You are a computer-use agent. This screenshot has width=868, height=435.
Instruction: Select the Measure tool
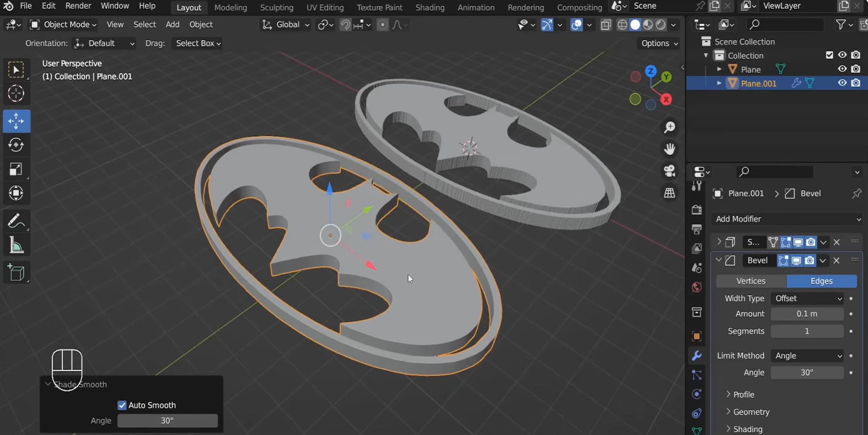[16, 245]
